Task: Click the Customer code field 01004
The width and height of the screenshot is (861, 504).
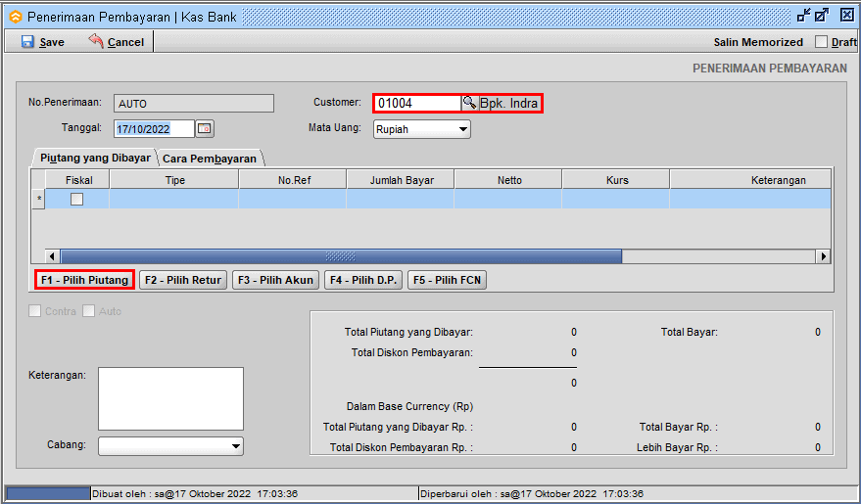Action: click(417, 103)
